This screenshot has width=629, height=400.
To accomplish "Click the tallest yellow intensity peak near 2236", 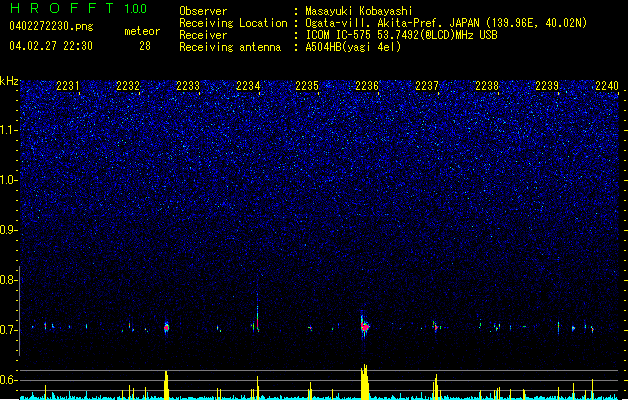I will coord(364,382).
